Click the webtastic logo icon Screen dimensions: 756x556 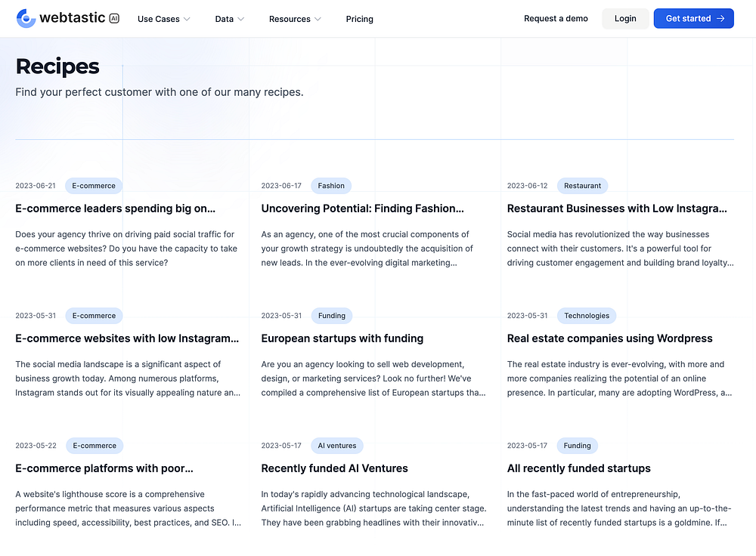click(26, 18)
